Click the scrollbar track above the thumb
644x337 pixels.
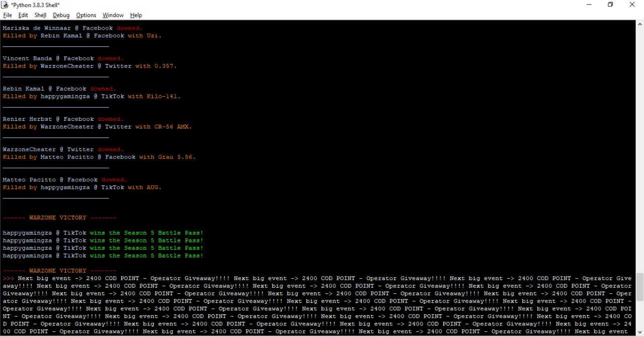639,151
